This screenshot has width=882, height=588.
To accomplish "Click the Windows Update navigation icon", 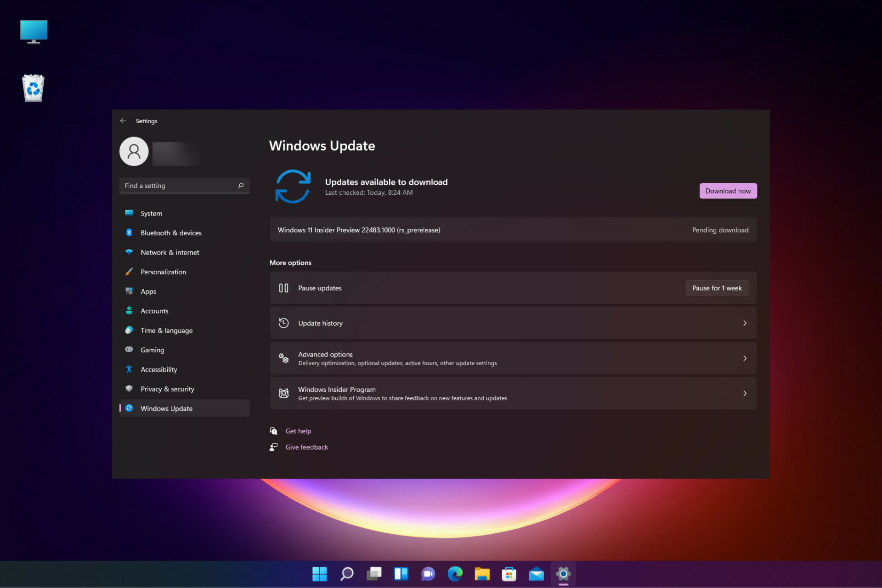I will point(130,408).
